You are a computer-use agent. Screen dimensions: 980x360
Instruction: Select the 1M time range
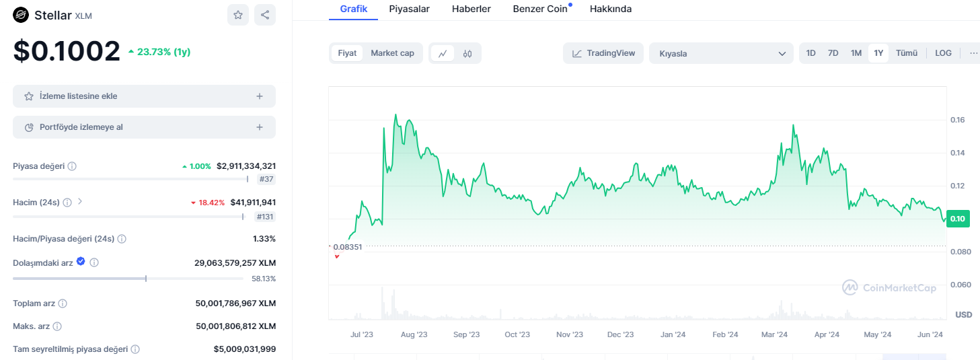(856, 53)
